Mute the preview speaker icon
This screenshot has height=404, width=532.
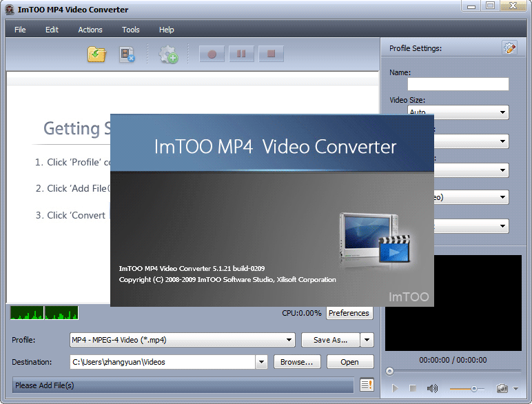tap(432, 388)
